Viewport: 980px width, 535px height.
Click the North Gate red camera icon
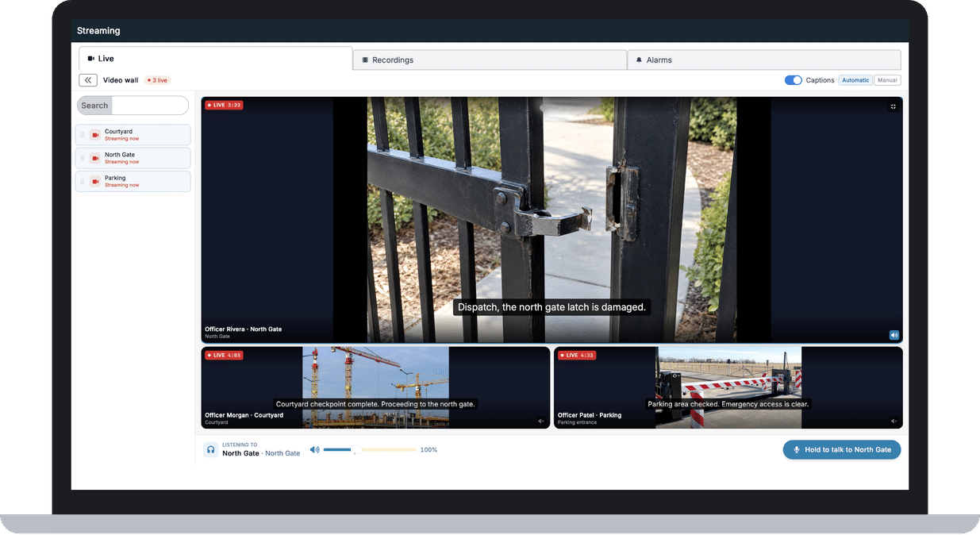95,158
